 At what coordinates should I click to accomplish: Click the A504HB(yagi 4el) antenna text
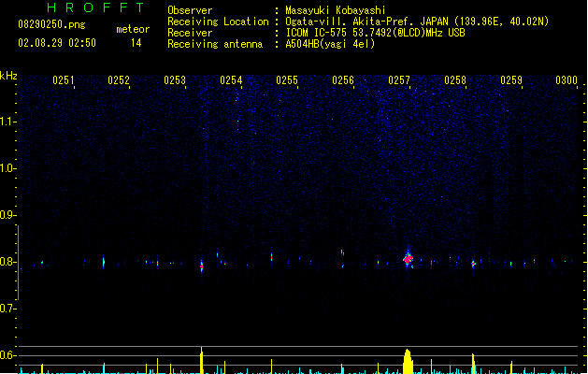pos(330,44)
